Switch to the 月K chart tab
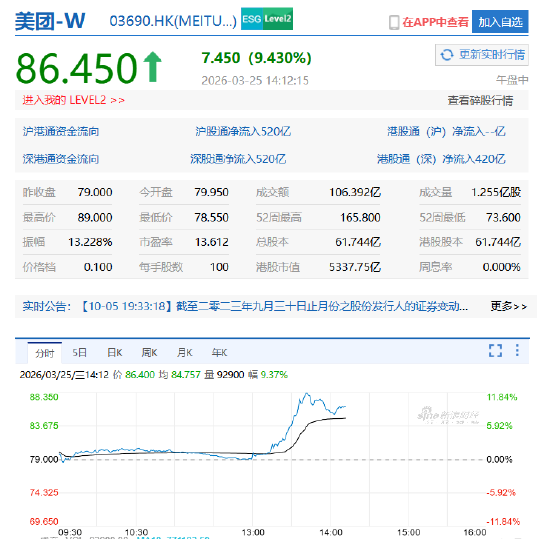 tap(185, 352)
